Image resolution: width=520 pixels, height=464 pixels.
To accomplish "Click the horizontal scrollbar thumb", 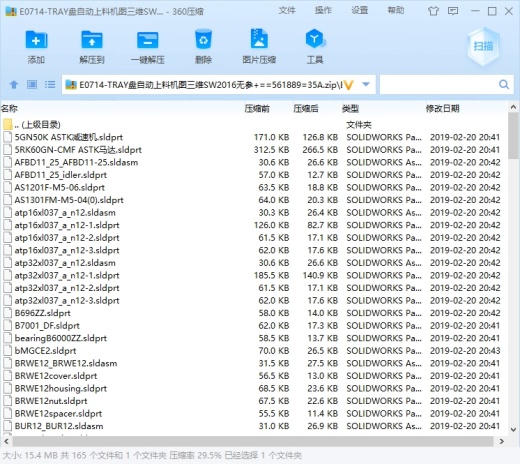I will (x=253, y=441).
